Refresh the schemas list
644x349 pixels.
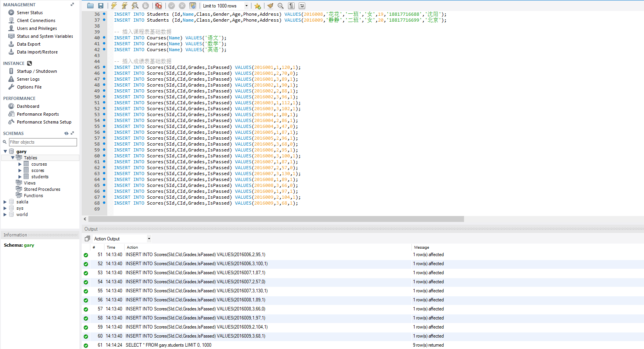(x=66, y=133)
